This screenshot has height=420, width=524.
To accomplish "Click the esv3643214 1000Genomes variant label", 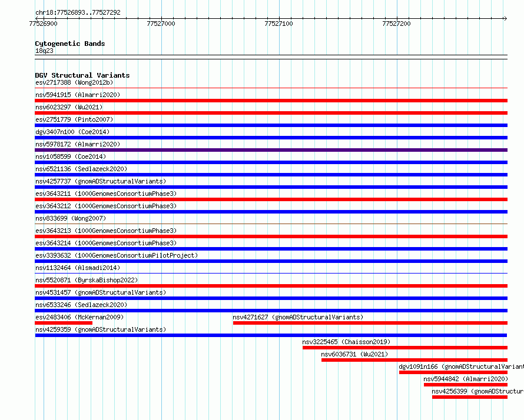I will point(106,243).
